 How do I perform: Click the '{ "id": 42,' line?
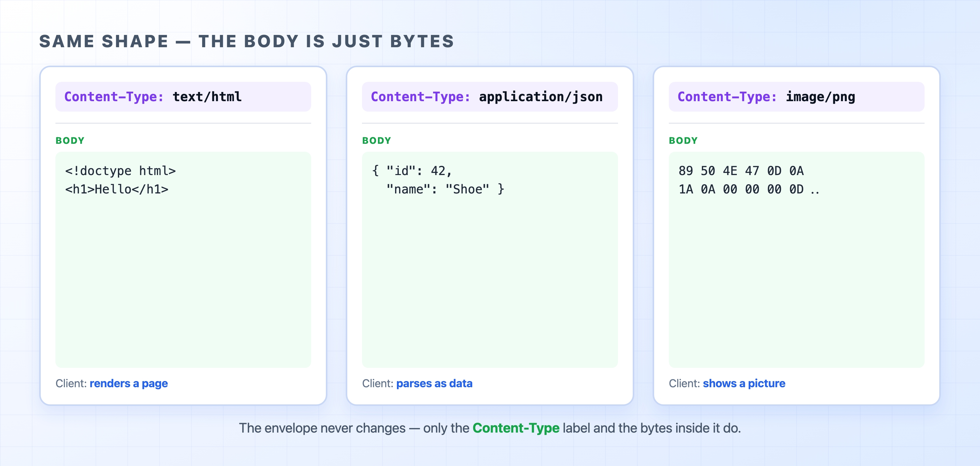pos(412,171)
